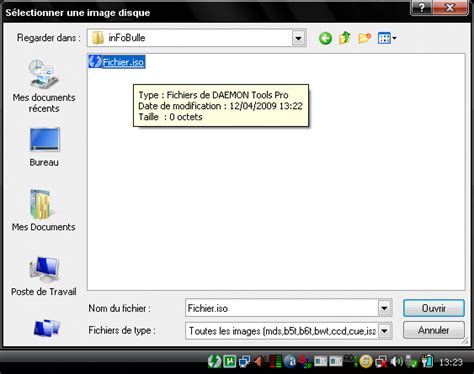Click the taskbar clock showing 13:23
Viewport: 474px width, 374px height.
coord(451,362)
